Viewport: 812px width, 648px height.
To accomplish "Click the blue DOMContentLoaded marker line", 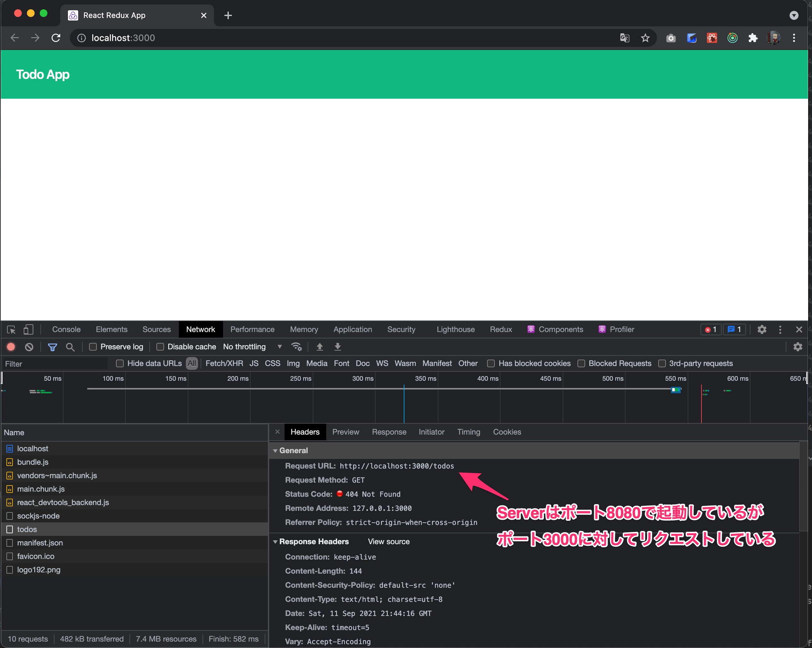I will click(404, 403).
